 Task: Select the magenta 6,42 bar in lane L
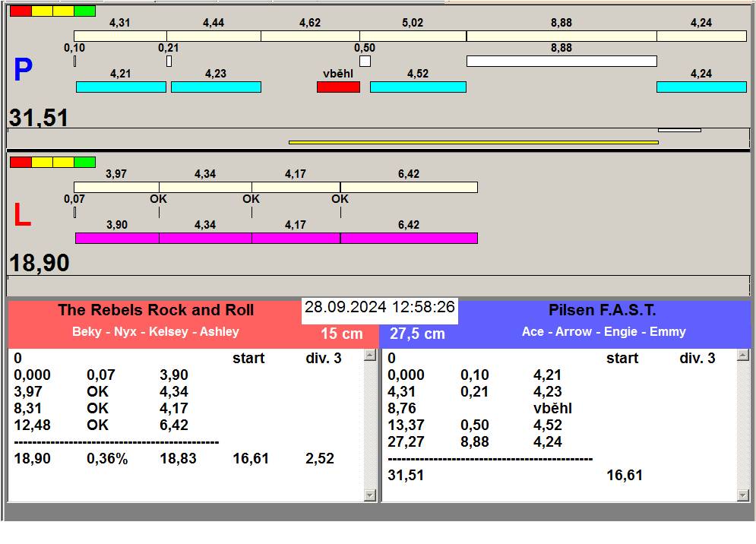(409, 238)
